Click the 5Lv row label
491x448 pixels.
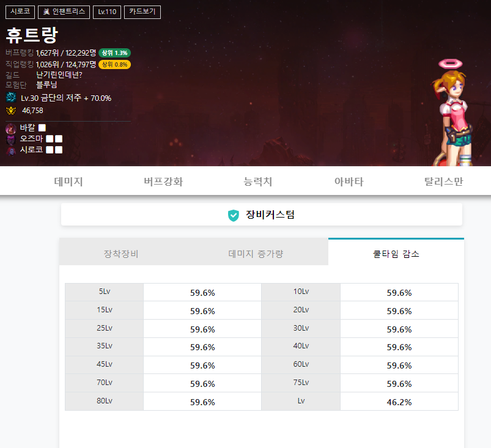105,292
